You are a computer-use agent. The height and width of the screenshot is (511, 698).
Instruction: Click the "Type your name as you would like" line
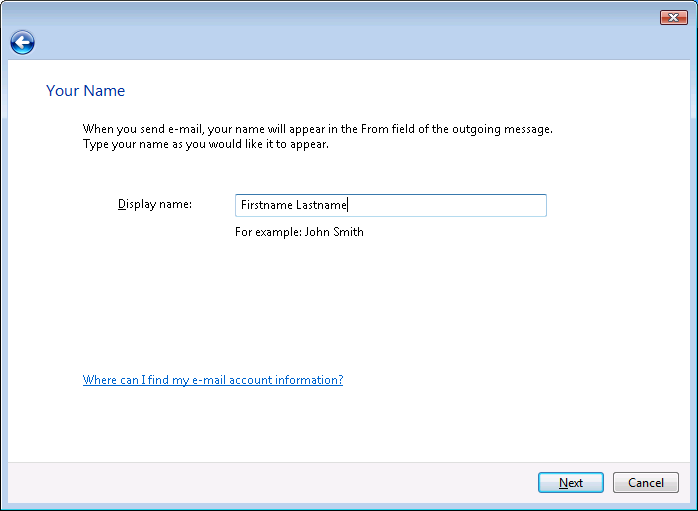[205, 144]
